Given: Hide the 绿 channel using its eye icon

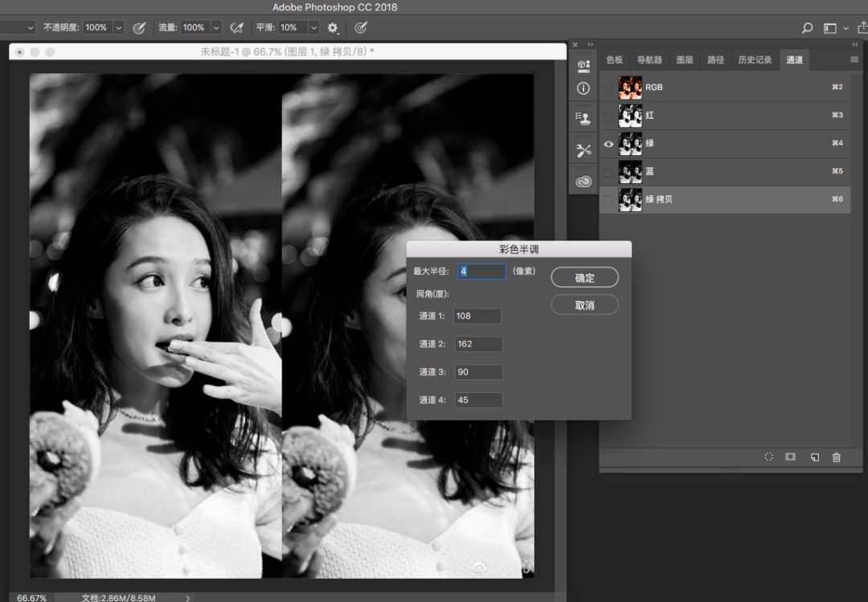Looking at the screenshot, I should tap(608, 144).
